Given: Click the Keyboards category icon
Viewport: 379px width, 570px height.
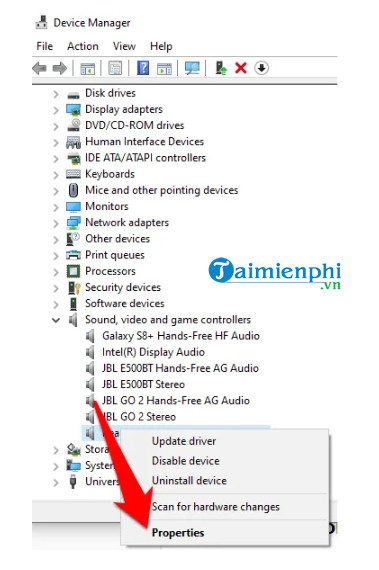Looking at the screenshot, I should point(73,174).
